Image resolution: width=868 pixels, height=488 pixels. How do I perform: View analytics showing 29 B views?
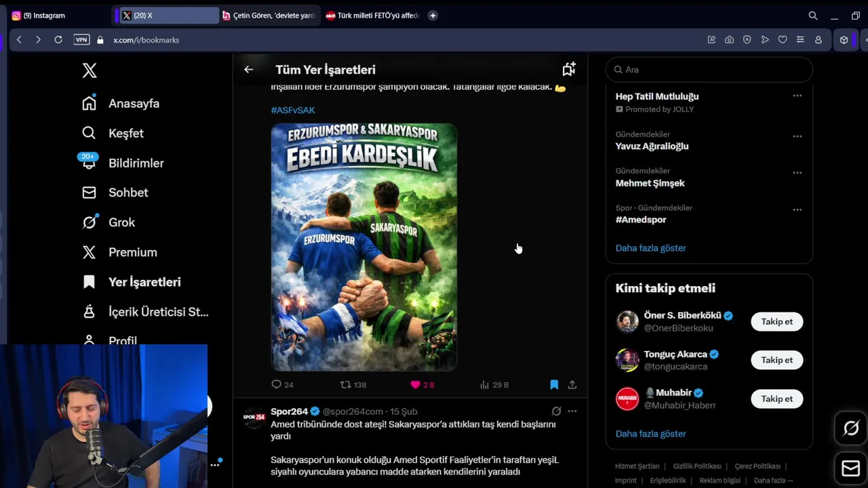(494, 384)
